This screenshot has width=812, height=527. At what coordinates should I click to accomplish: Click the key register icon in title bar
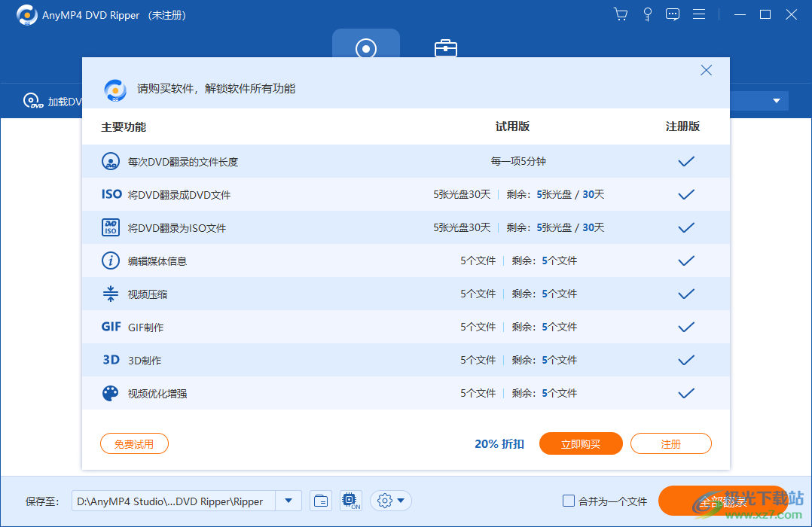tap(647, 14)
